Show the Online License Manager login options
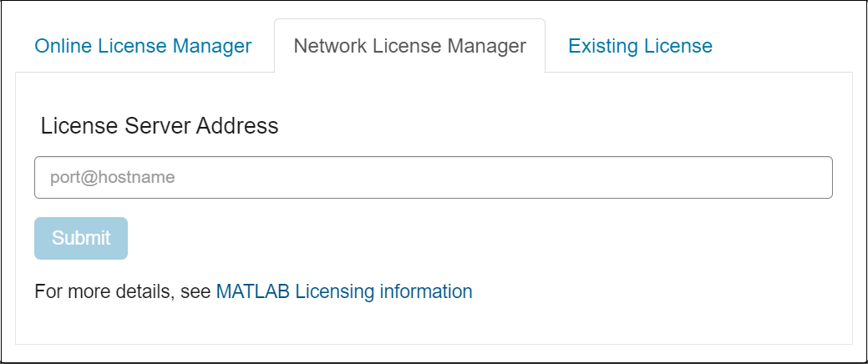This screenshot has width=868, height=364. pyautogui.click(x=143, y=46)
